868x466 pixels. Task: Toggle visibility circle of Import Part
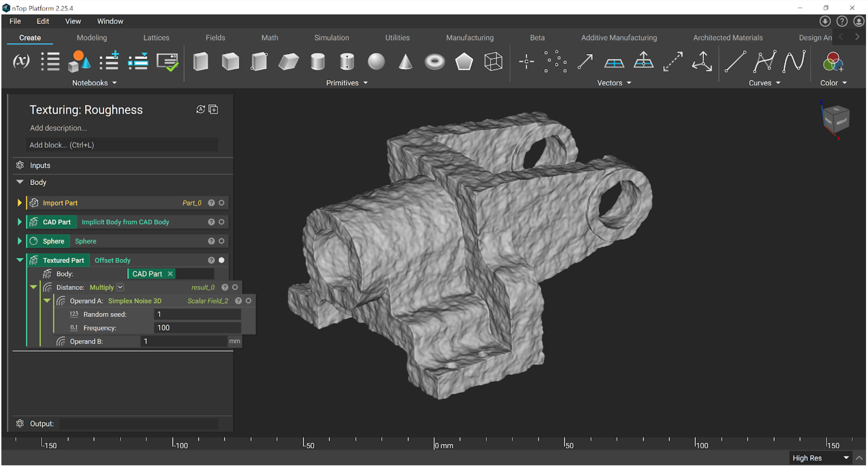pyautogui.click(x=221, y=203)
